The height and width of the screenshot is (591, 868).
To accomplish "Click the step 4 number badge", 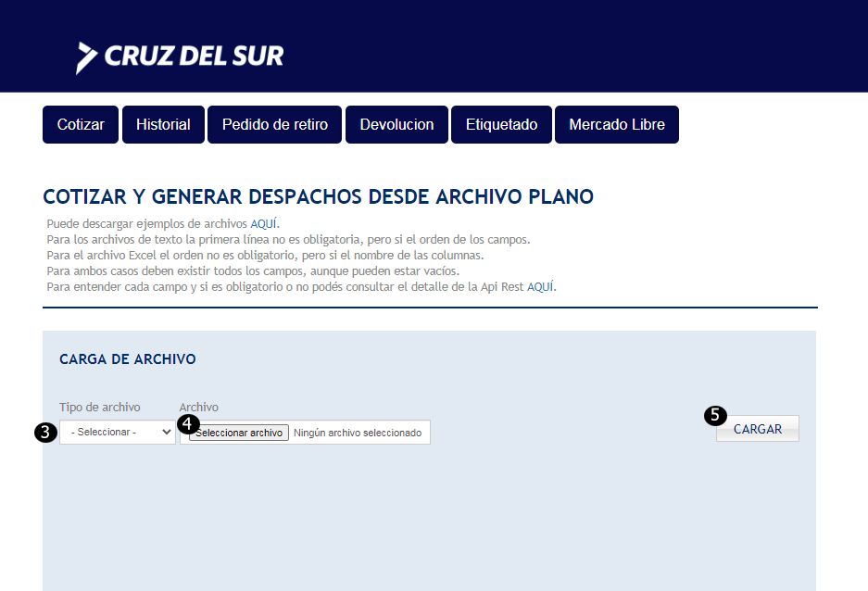I will coord(188,423).
